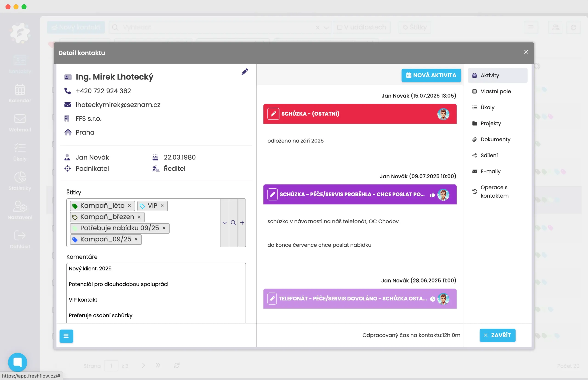The width and height of the screenshot is (588, 380).
Task: Expand the purple Schůzka Péče/Servis activity
Action: [352, 194]
